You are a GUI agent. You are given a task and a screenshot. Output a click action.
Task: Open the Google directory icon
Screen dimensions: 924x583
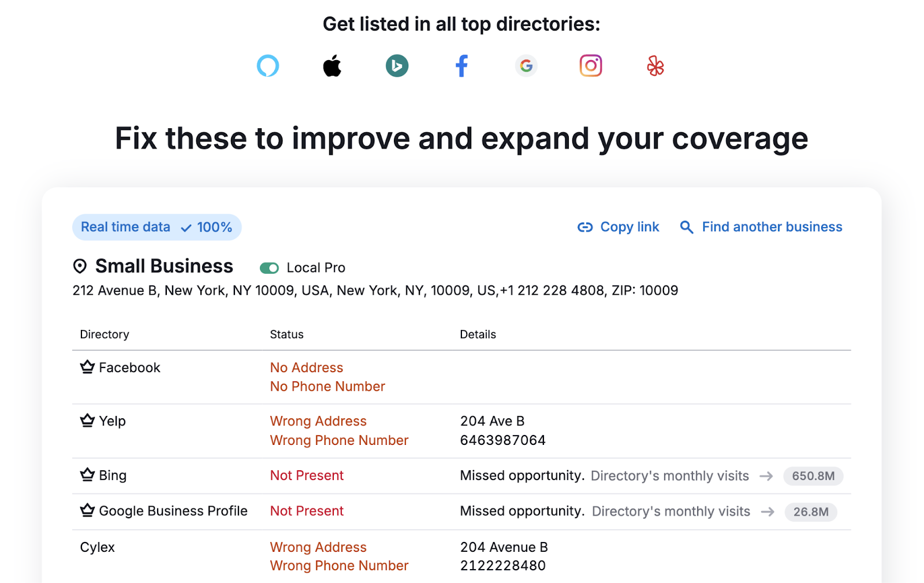pyautogui.click(x=526, y=66)
